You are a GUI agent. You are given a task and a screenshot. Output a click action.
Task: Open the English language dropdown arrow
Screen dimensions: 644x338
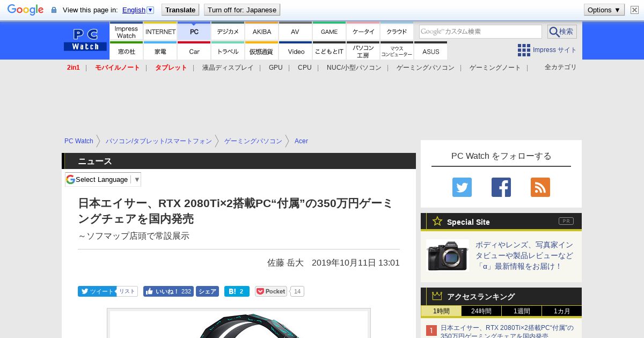[150, 10]
